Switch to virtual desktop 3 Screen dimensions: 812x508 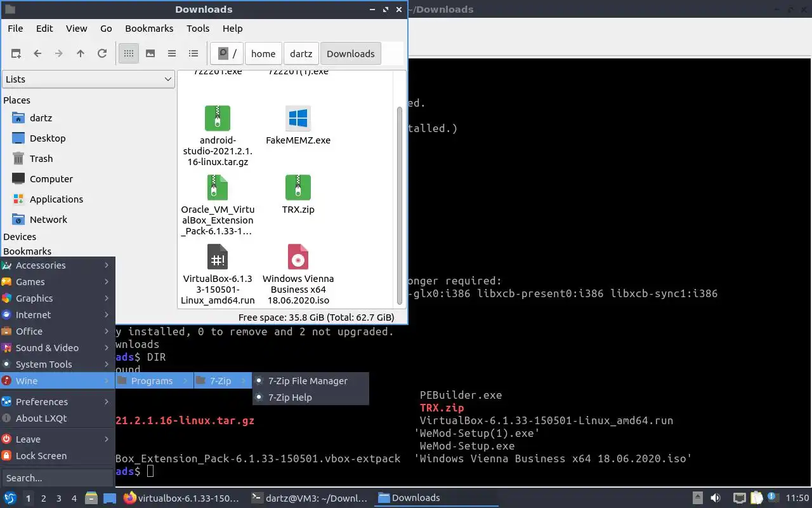(59, 498)
